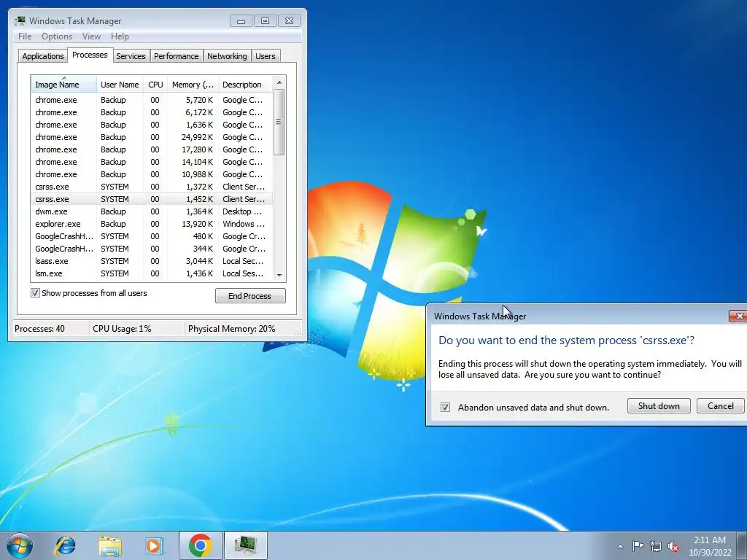Select the GoogleCrashH... row using 480 K
Viewport: 747px width, 560px height.
tap(152, 236)
